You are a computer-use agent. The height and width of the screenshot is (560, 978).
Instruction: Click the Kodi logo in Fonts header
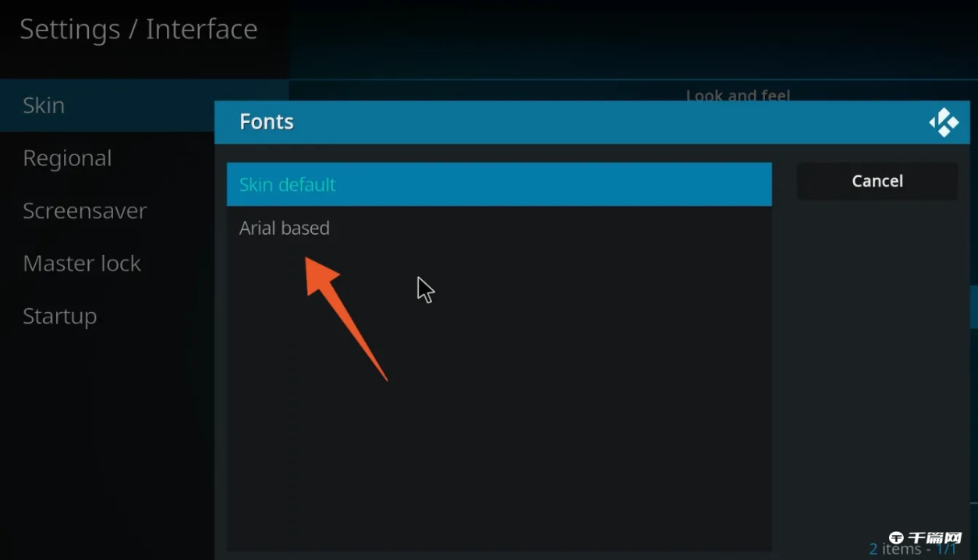coord(944,122)
